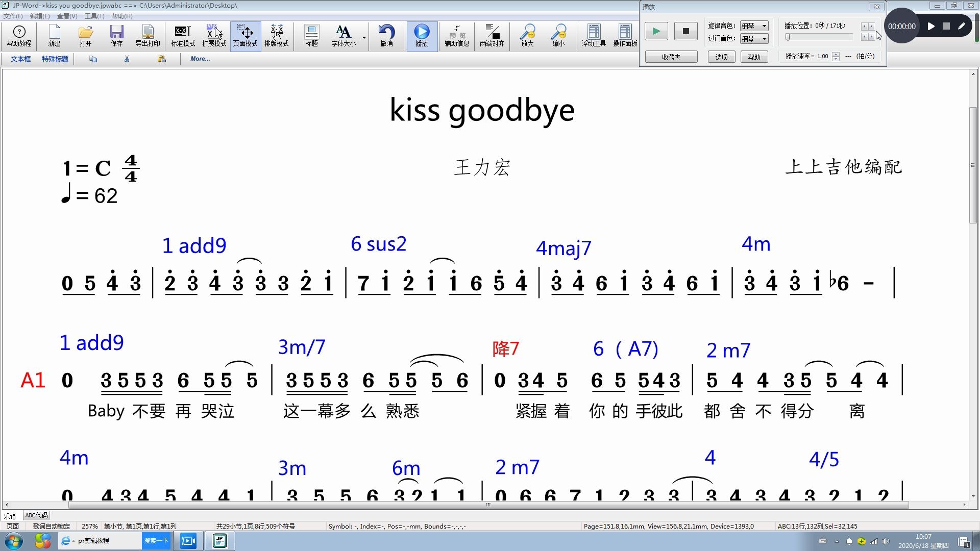Click the 1 add9 chord in first row

tap(194, 246)
